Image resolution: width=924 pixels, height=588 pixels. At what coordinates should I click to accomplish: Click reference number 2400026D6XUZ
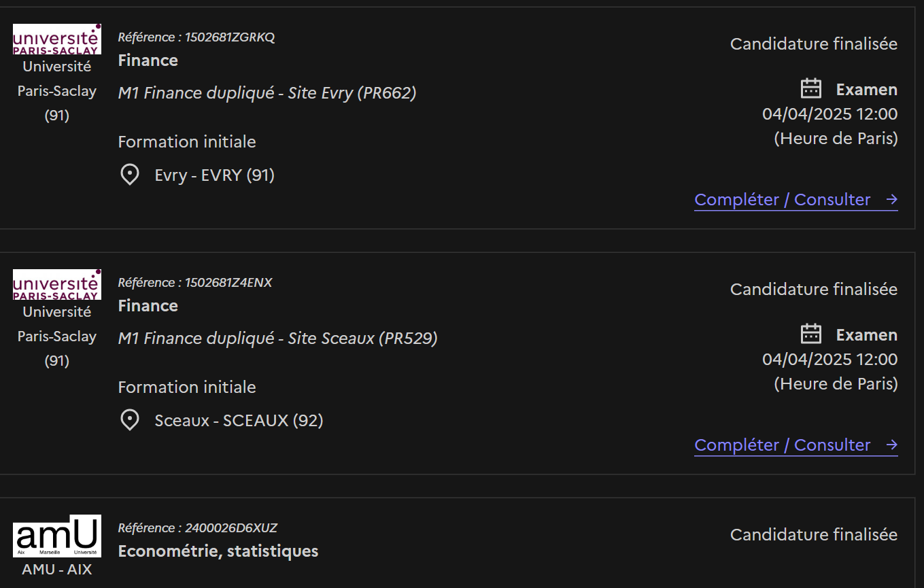pyautogui.click(x=231, y=528)
